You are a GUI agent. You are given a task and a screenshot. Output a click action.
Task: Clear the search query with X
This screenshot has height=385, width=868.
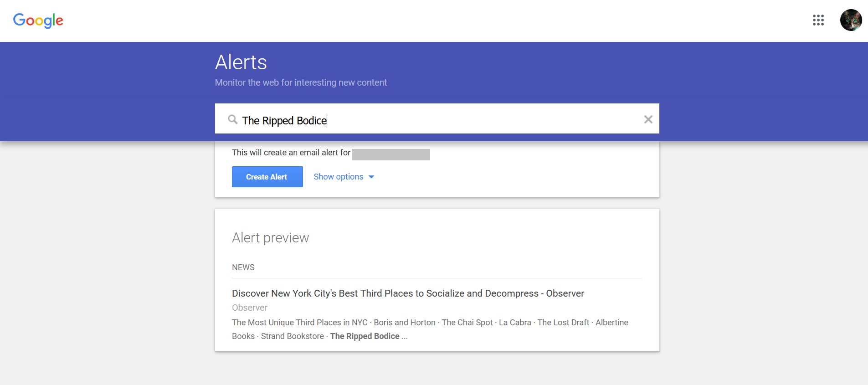pyautogui.click(x=648, y=119)
